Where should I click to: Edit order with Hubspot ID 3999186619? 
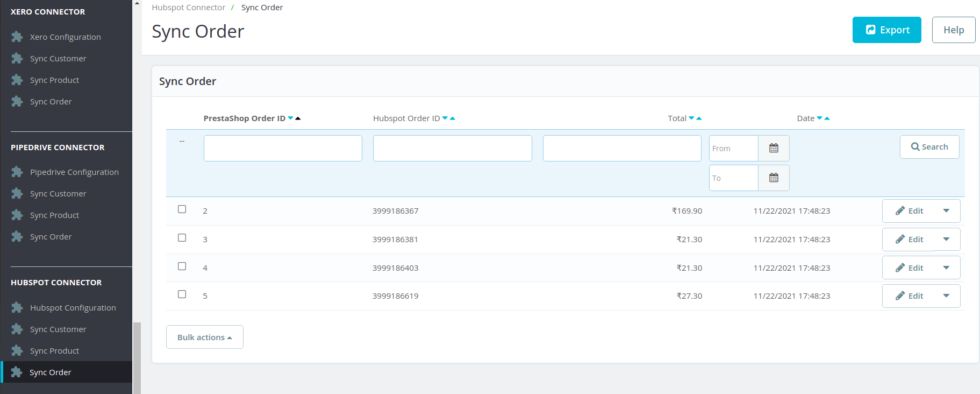[x=909, y=296]
